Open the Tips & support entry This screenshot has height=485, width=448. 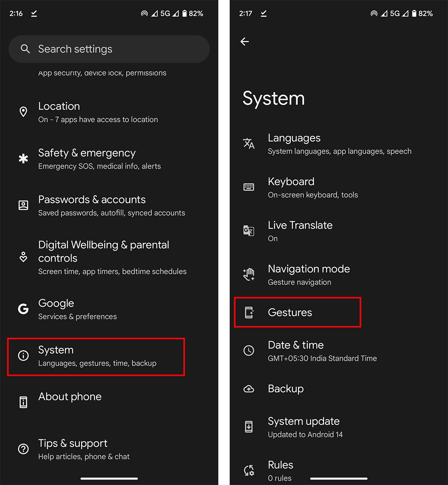tap(109, 449)
